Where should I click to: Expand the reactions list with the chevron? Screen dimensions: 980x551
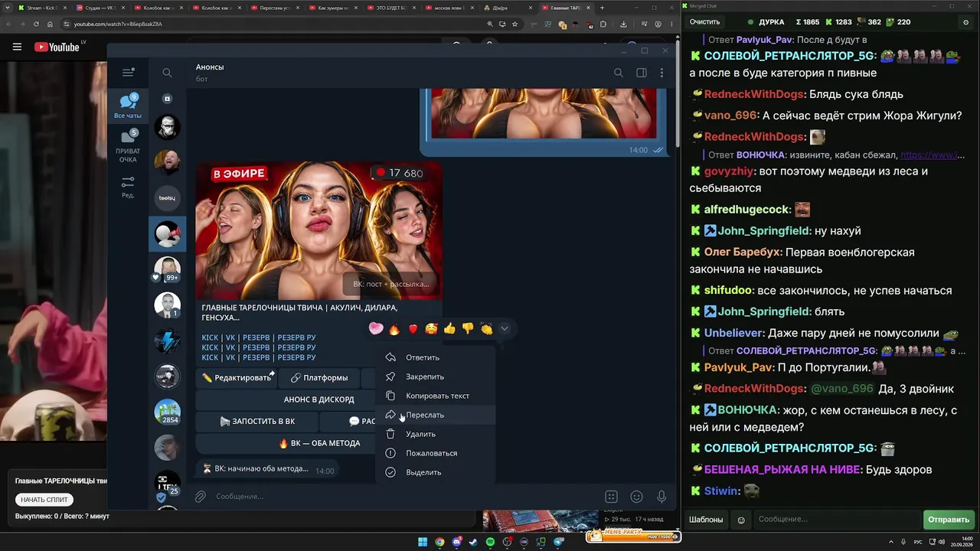tap(505, 328)
